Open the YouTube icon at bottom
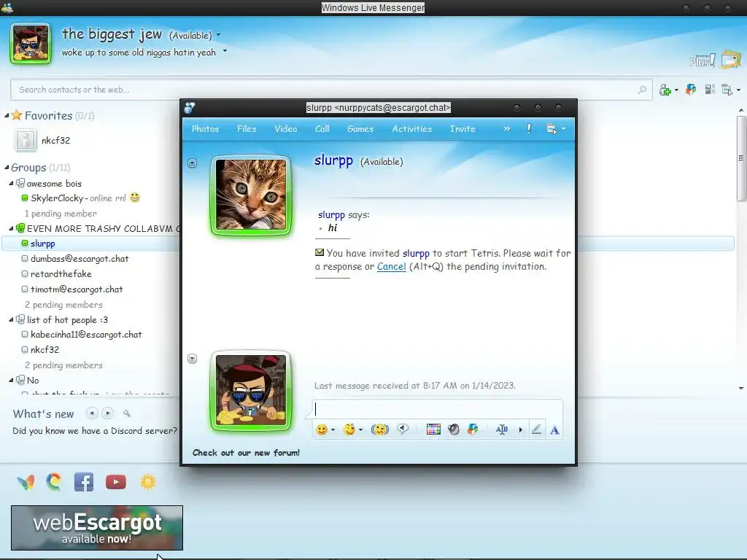Image resolution: width=747 pixels, height=560 pixels. click(x=116, y=483)
